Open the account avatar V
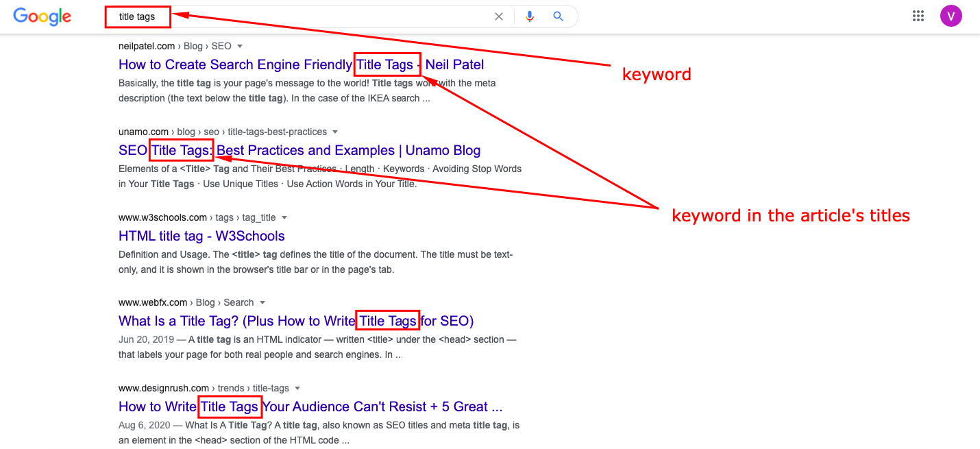This screenshot has height=449, width=980. pyautogui.click(x=951, y=16)
